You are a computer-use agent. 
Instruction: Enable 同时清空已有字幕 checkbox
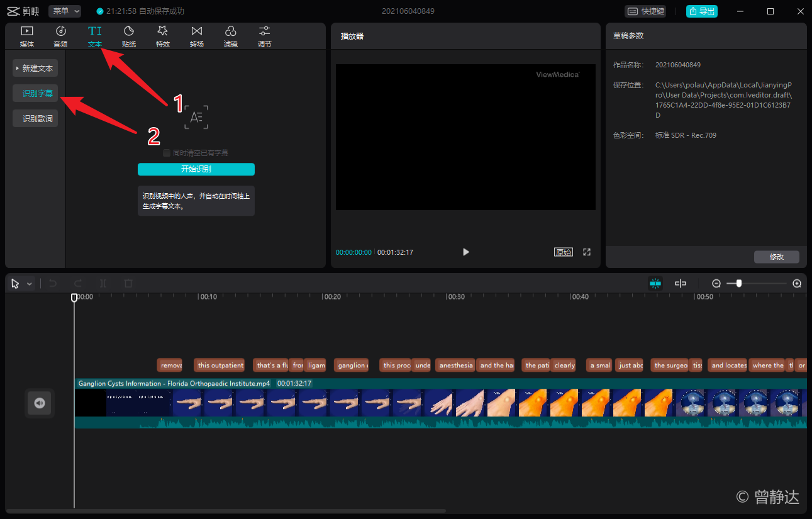coord(167,153)
